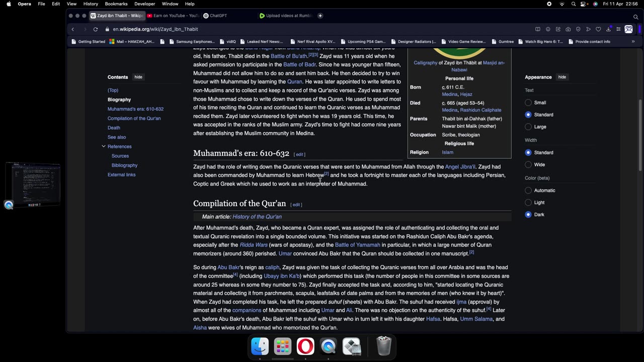
Task: Switch to Upload videos at Rumble tab
Action: tap(286, 16)
